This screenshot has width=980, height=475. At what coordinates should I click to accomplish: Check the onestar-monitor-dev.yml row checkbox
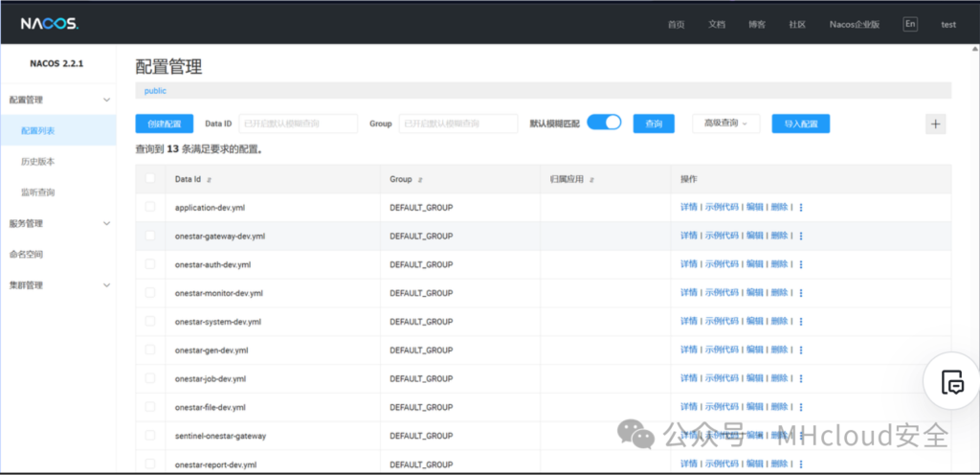[x=150, y=292]
